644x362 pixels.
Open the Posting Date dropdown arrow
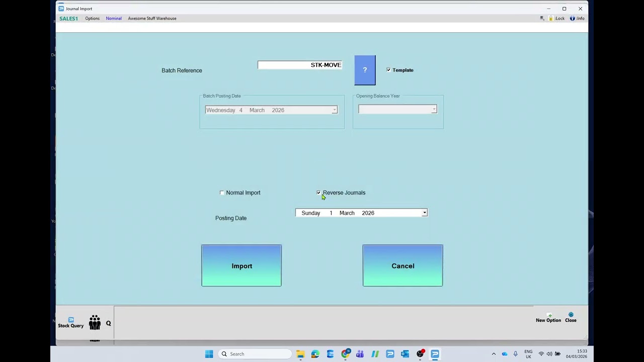click(424, 213)
